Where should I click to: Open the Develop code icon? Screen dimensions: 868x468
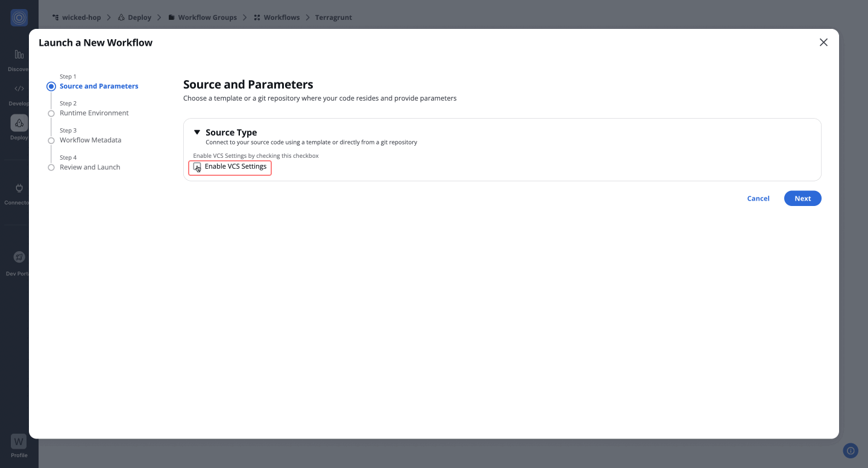click(x=19, y=89)
